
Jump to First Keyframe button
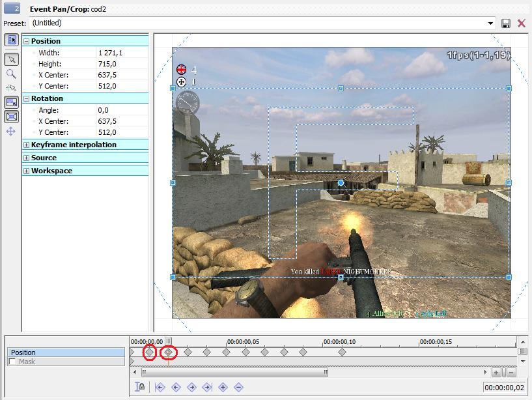point(160,387)
